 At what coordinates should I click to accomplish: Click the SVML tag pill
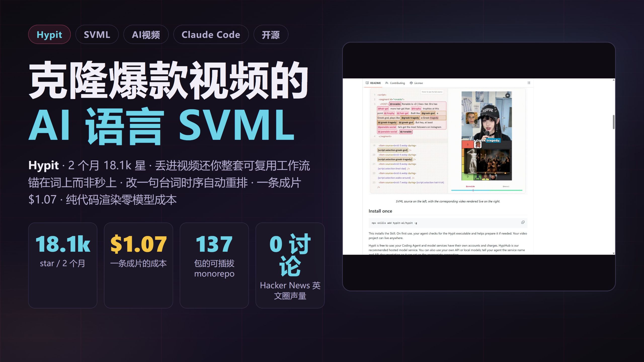click(x=97, y=34)
